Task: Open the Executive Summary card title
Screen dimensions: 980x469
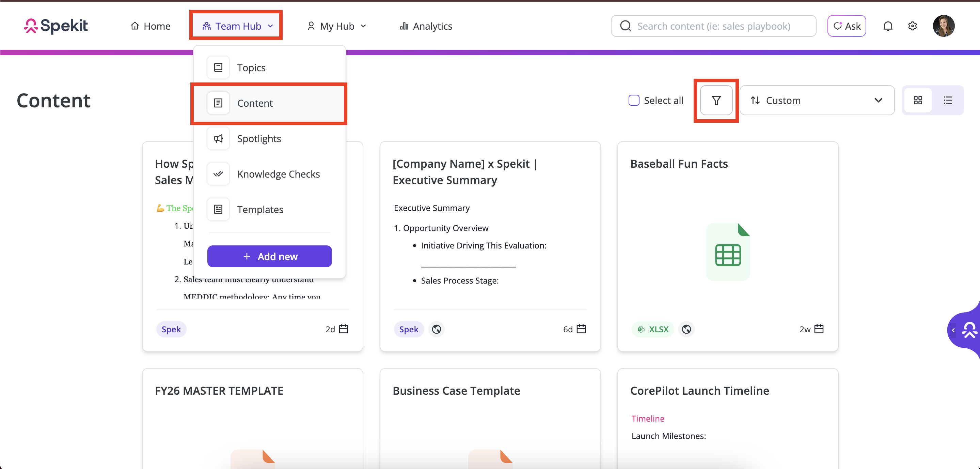Action: pos(465,172)
